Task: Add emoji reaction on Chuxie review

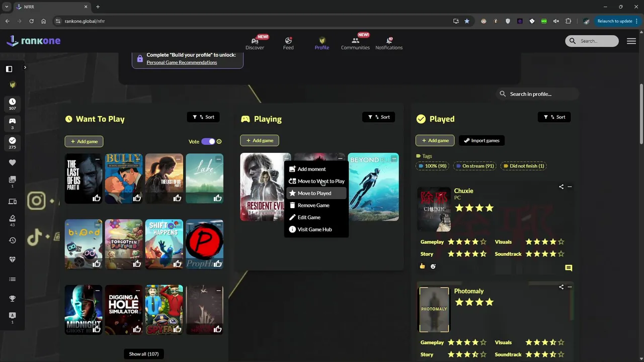Action: click(x=433, y=266)
